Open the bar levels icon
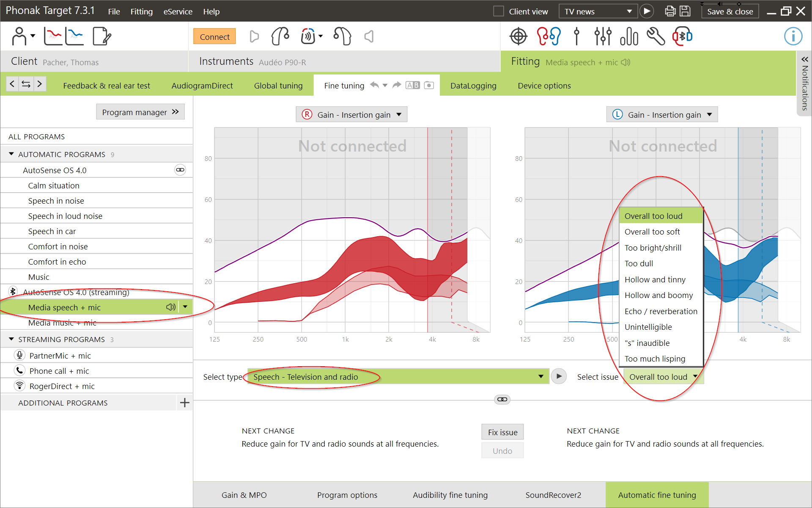 point(629,36)
